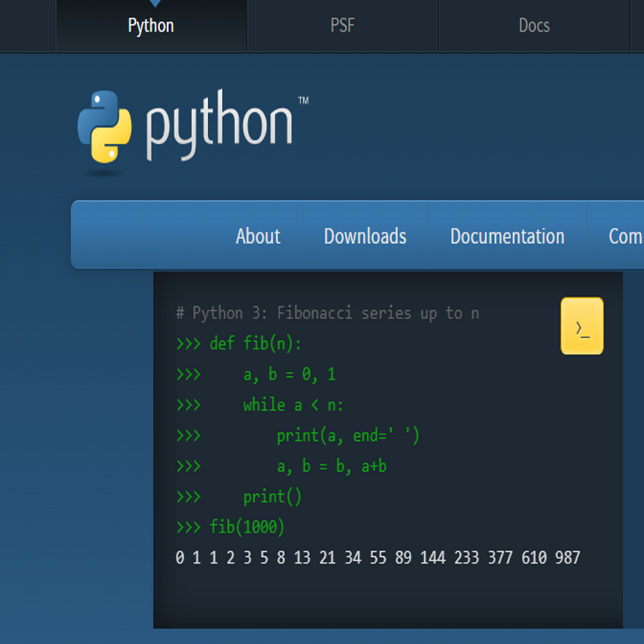Go to the Docs top tab
Screen dimensions: 644x644
coord(534,26)
